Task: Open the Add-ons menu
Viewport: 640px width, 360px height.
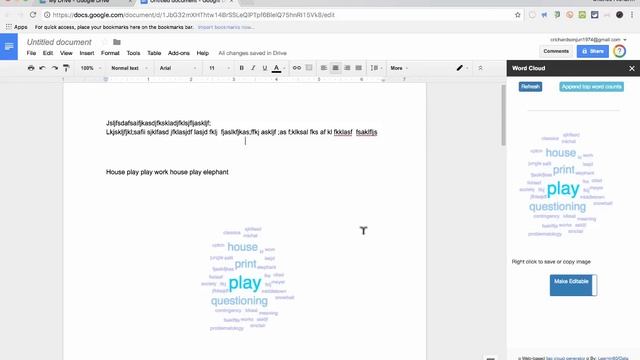Action: click(179, 53)
